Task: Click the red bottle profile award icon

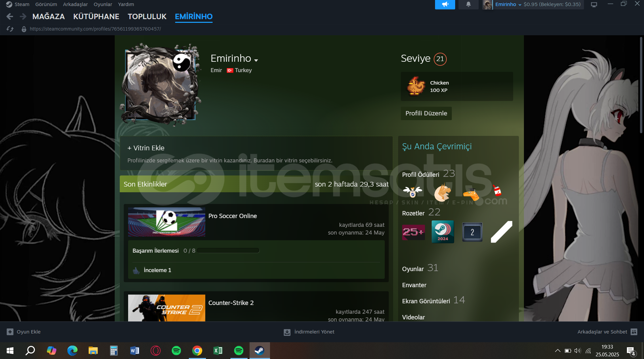Action: tap(497, 190)
